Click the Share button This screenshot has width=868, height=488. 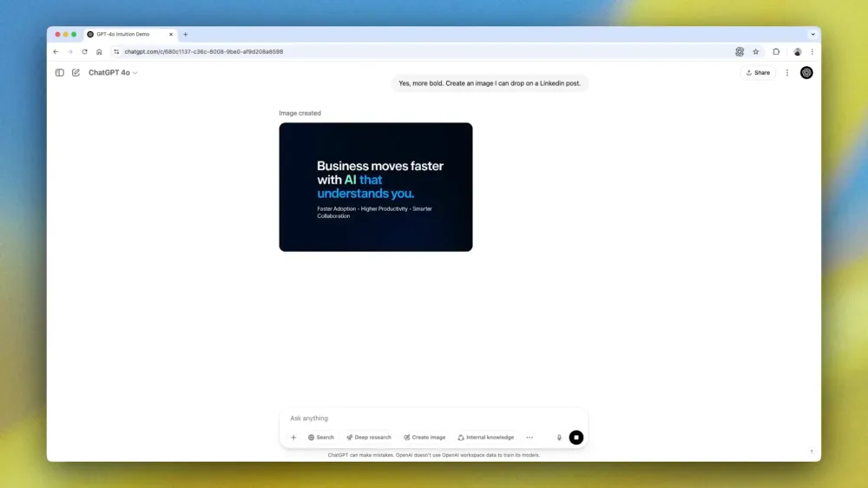click(x=758, y=73)
